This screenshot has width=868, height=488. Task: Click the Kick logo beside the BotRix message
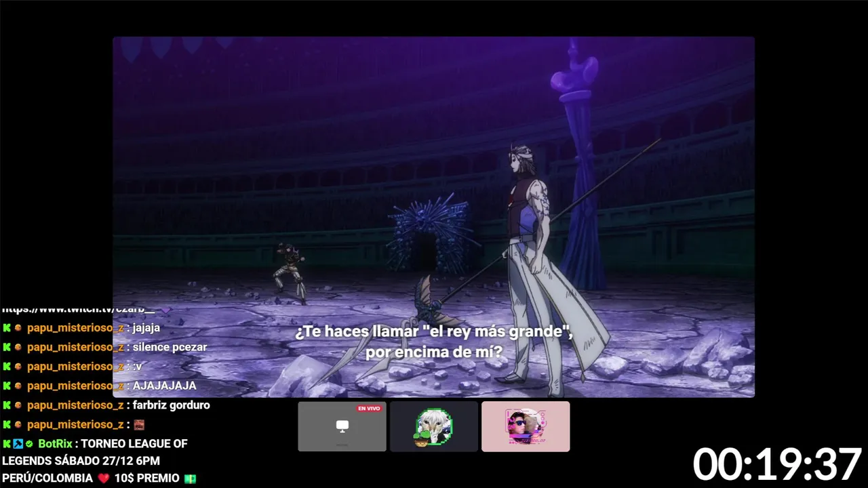[x=7, y=444]
